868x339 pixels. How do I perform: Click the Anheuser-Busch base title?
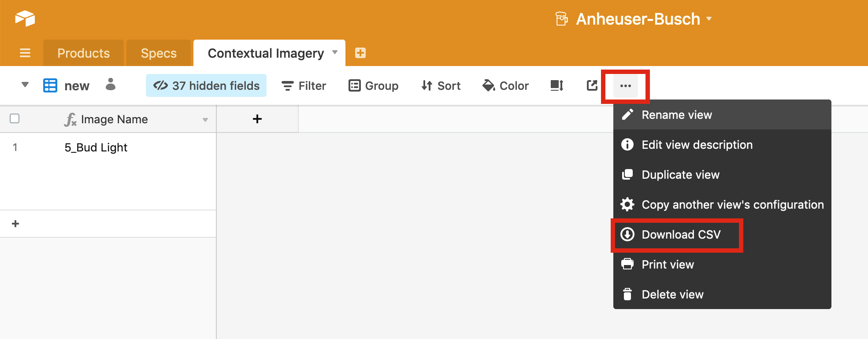pyautogui.click(x=638, y=19)
